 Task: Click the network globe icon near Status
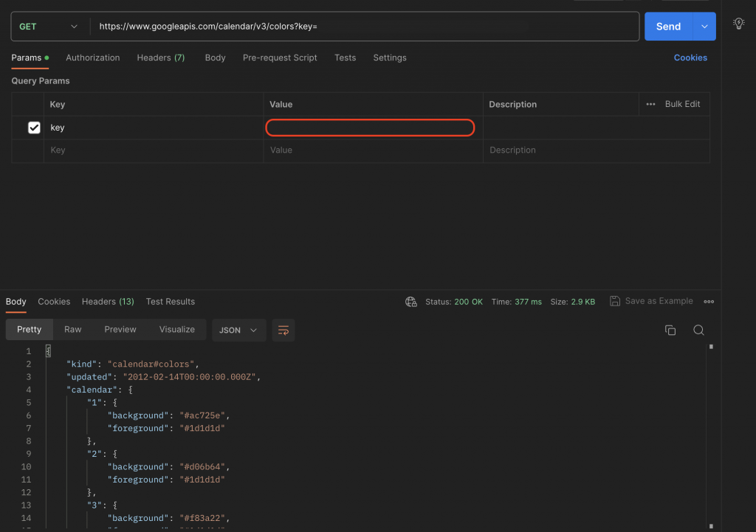coord(410,302)
